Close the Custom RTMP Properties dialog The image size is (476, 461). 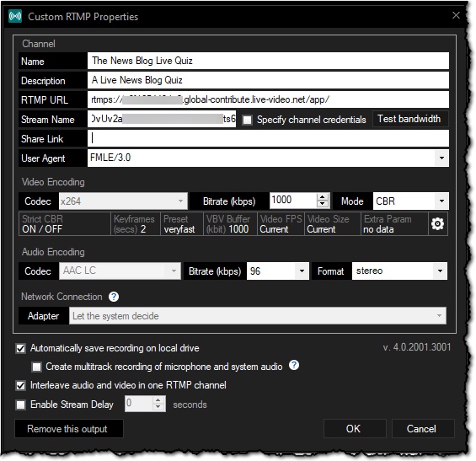456,15
